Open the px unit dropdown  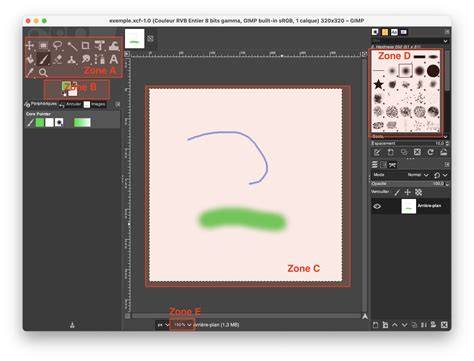pos(163,325)
